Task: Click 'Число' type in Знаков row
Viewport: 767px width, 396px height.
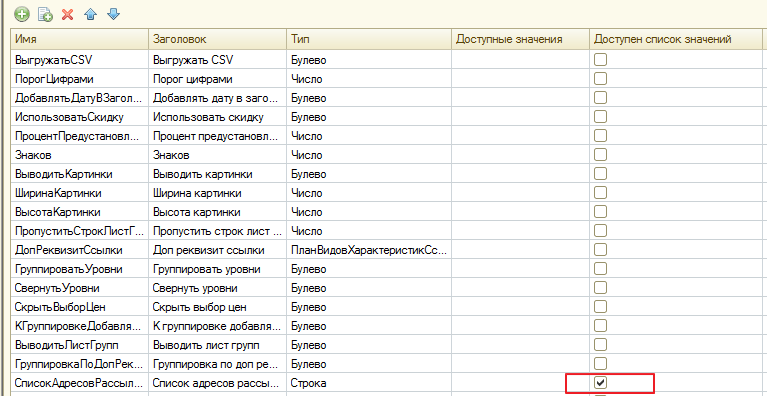Action: [369, 155]
